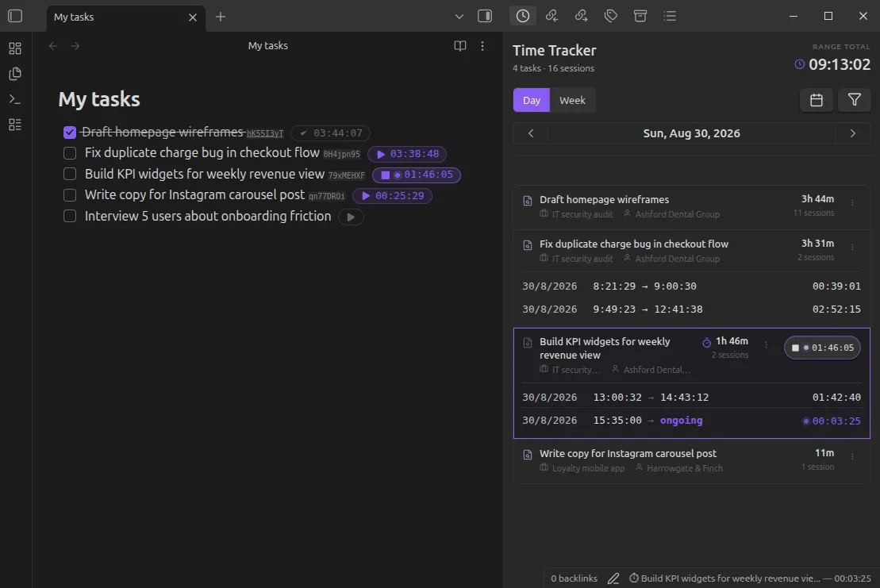Open the archive box panel icon
Viewport: 880px width, 588px height.
[640, 16]
